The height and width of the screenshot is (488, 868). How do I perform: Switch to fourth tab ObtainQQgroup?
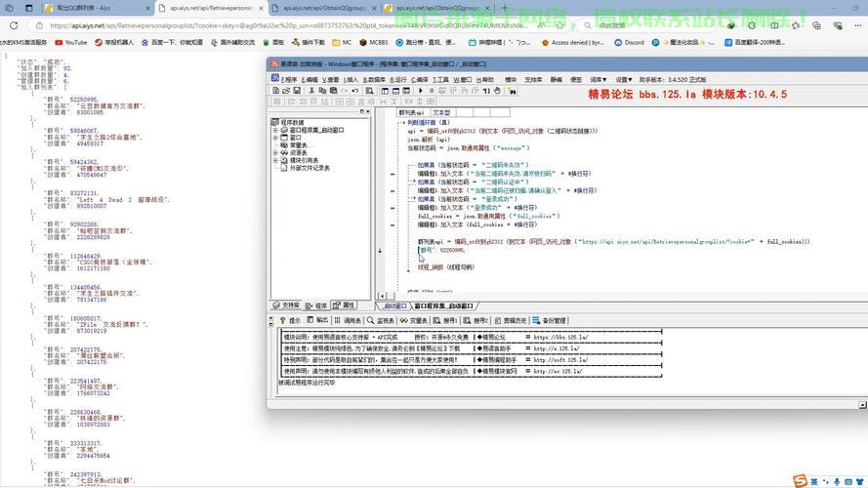437,9
